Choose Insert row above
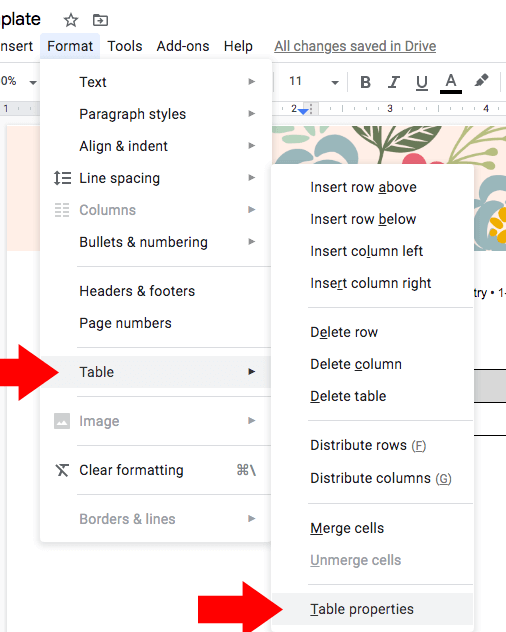 click(373, 187)
